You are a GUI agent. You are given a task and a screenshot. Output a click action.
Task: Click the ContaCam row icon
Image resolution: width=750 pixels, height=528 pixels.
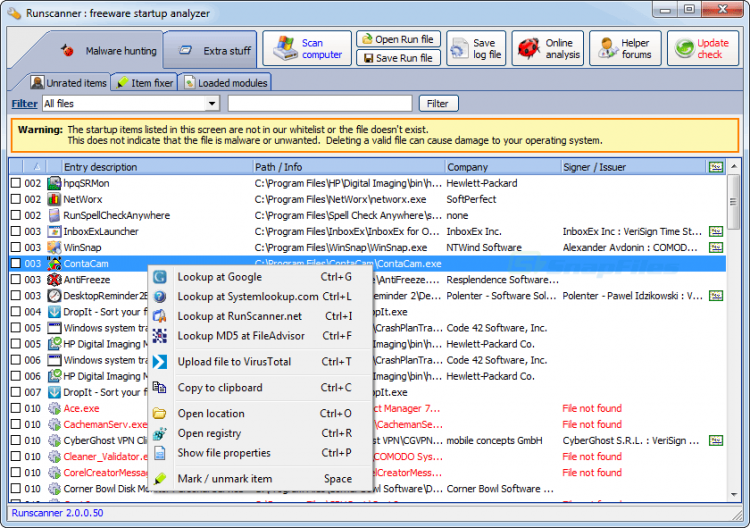pos(54,264)
